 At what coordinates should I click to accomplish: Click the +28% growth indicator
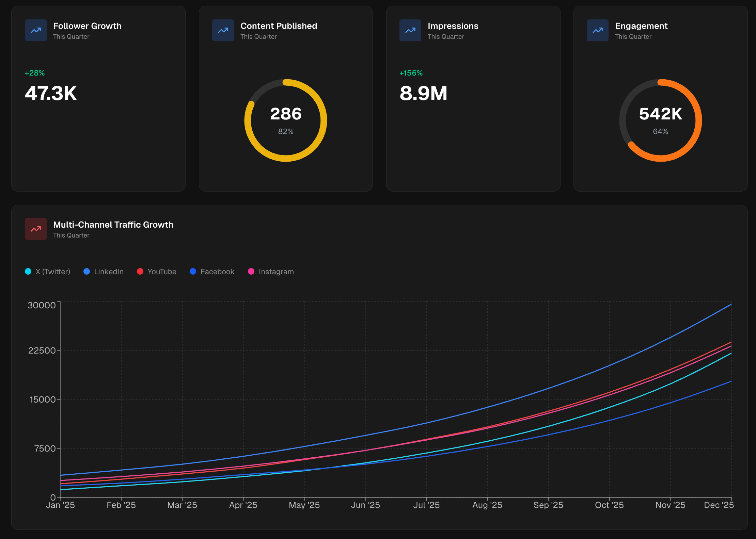pos(34,72)
